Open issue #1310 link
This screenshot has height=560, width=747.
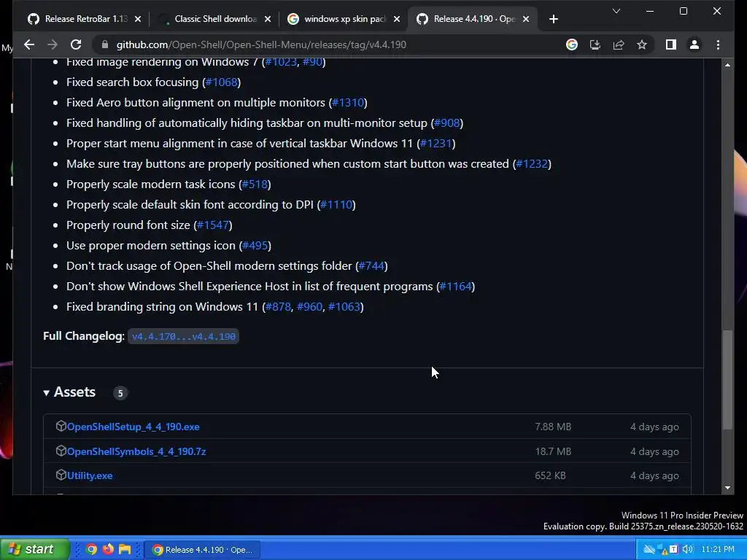(x=348, y=103)
